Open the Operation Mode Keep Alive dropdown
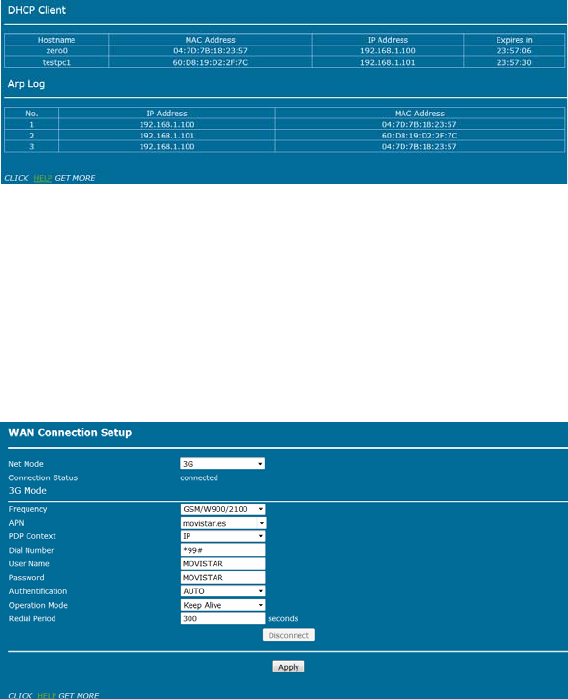568x699 pixels. click(223, 605)
